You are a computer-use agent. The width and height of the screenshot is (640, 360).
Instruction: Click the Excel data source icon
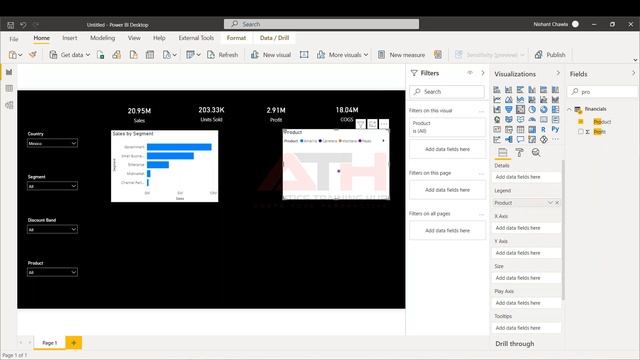[100, 55]
